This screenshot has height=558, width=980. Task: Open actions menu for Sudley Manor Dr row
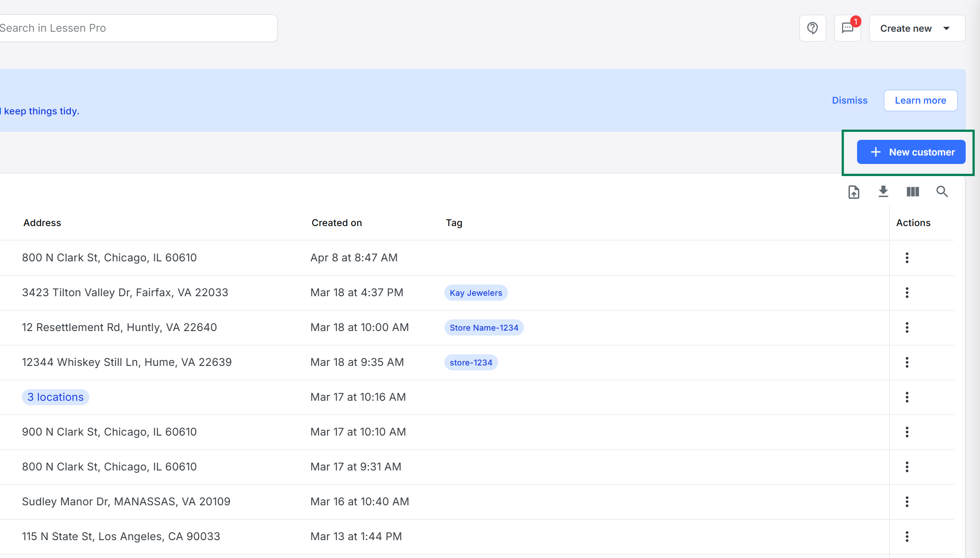907,502
